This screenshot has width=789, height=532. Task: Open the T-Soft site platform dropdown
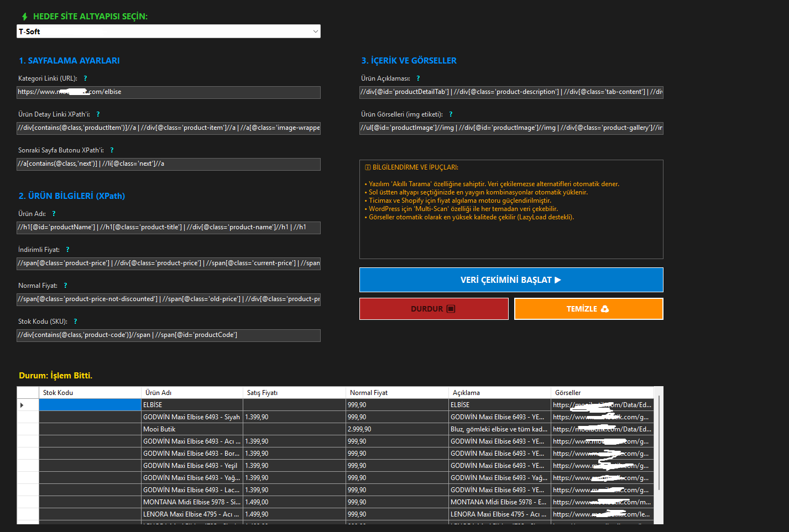[169, 31]
